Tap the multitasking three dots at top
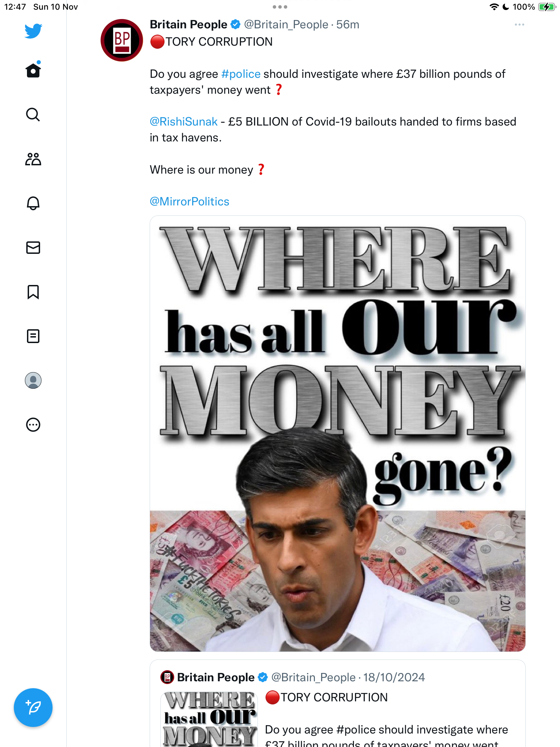The width and height of the screenshot is (560, 747). (280, 7)
